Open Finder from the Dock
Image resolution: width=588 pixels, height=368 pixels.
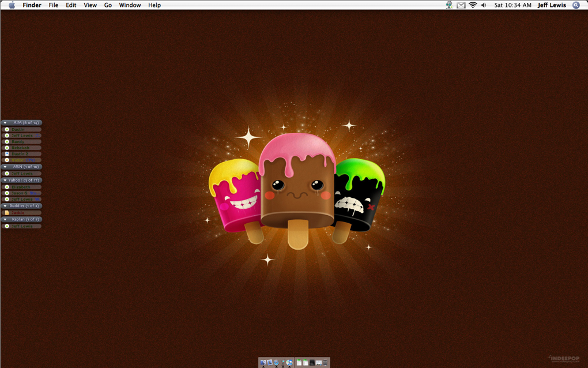pyautogui.click(x=263, y=362)
